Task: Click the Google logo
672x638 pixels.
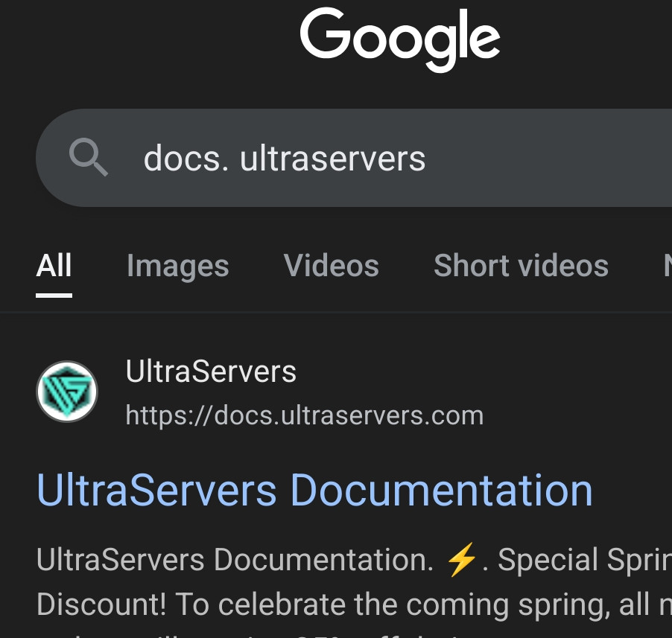Action: coord(400,39)
